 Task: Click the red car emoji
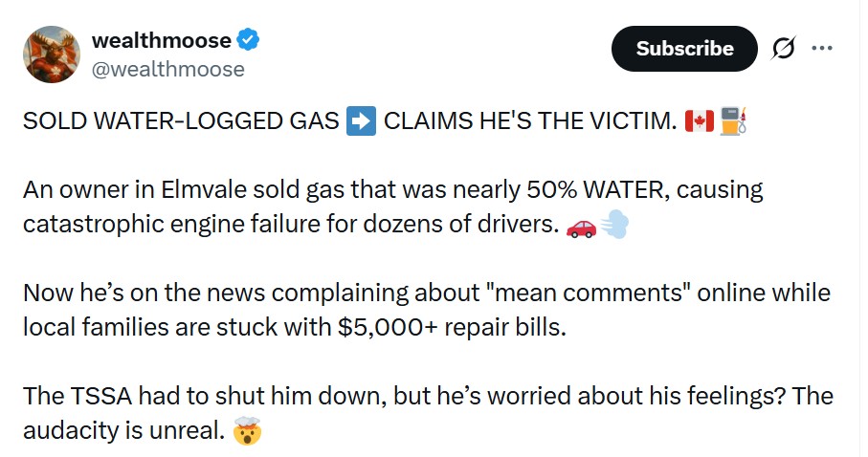[581, 228]
